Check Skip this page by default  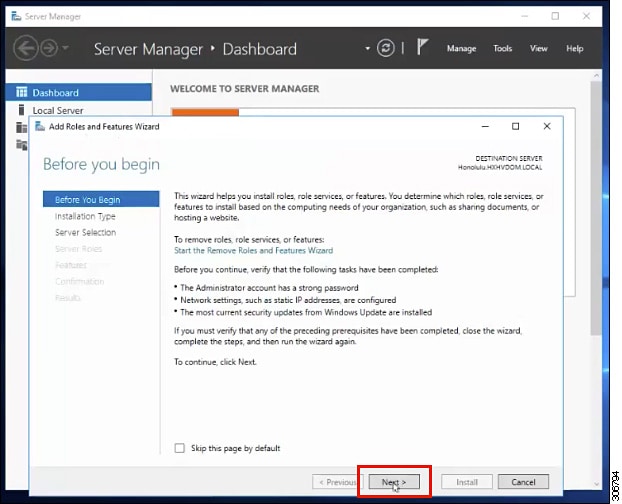coord(179,448)
